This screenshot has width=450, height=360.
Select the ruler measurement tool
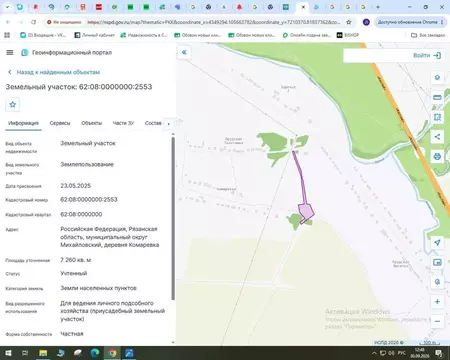click(437, 97)
